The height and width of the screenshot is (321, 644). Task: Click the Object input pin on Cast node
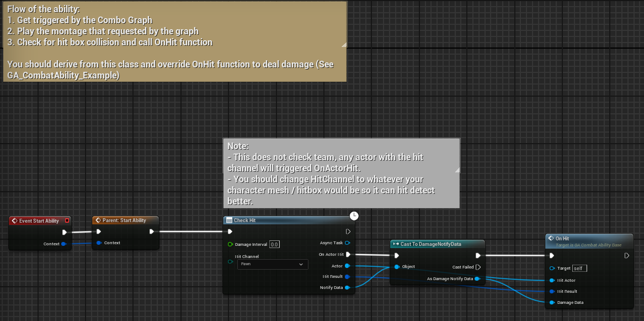[x=397, y=267]
